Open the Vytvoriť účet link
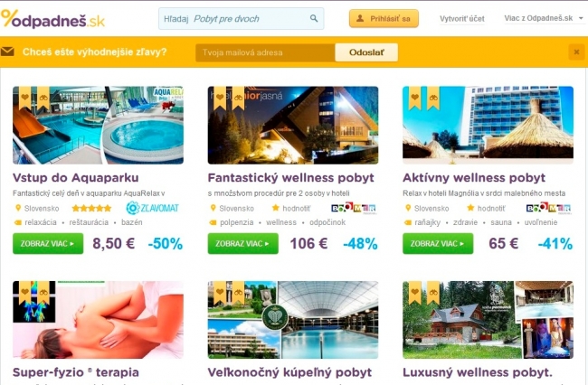 point(462,18)
